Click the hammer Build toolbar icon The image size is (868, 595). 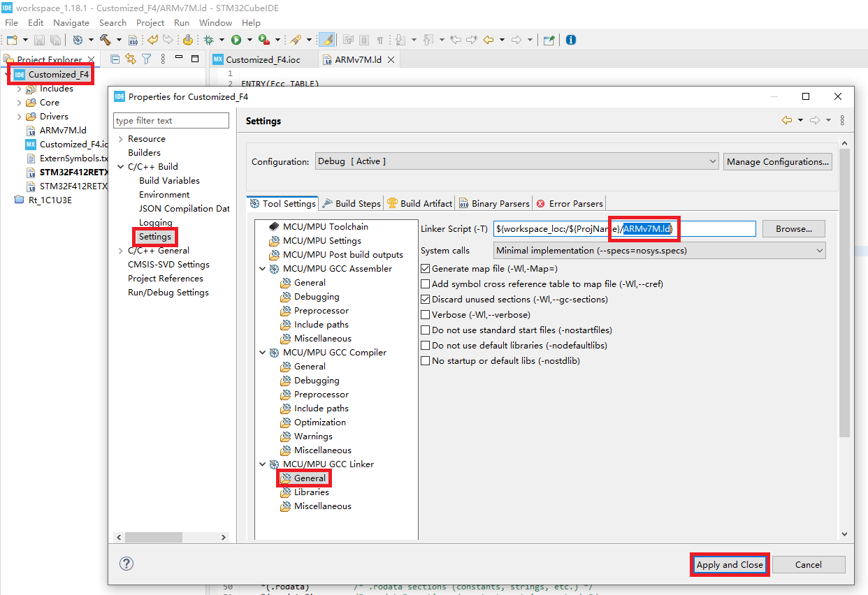pos(106,41)
